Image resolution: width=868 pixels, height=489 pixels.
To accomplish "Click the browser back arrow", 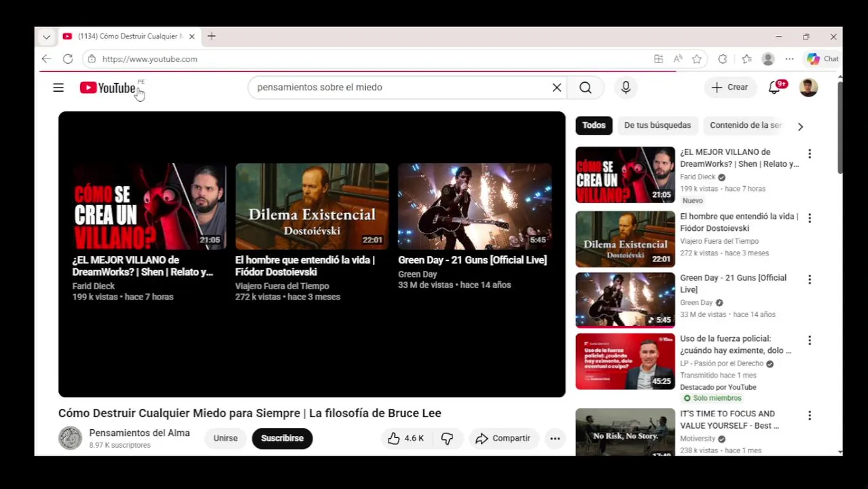I will click(46, 59).
